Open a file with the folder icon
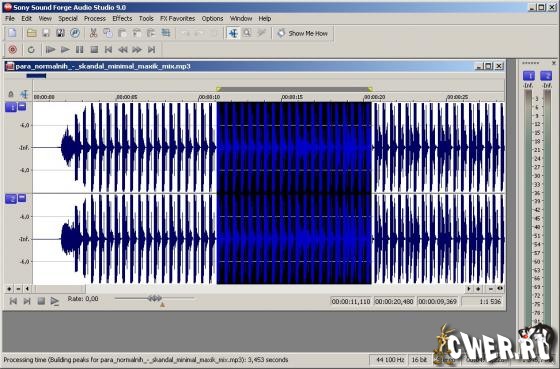Screen dimensions: 560x369 31,33
